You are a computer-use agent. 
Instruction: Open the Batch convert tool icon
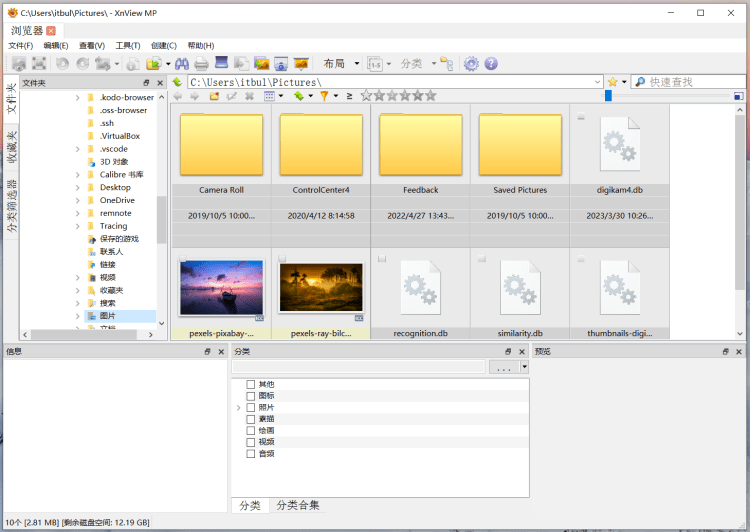261,64
